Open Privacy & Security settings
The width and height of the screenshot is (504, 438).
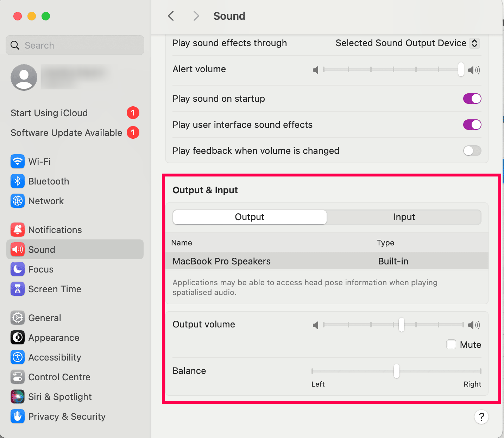[x=75, y=417]
